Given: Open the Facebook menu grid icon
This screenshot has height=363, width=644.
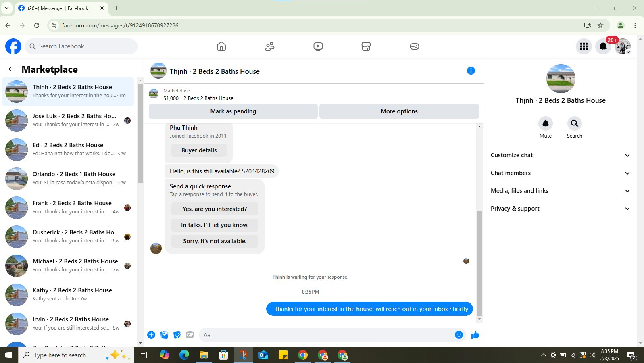Looking at the screenshot, I should 584,46.
